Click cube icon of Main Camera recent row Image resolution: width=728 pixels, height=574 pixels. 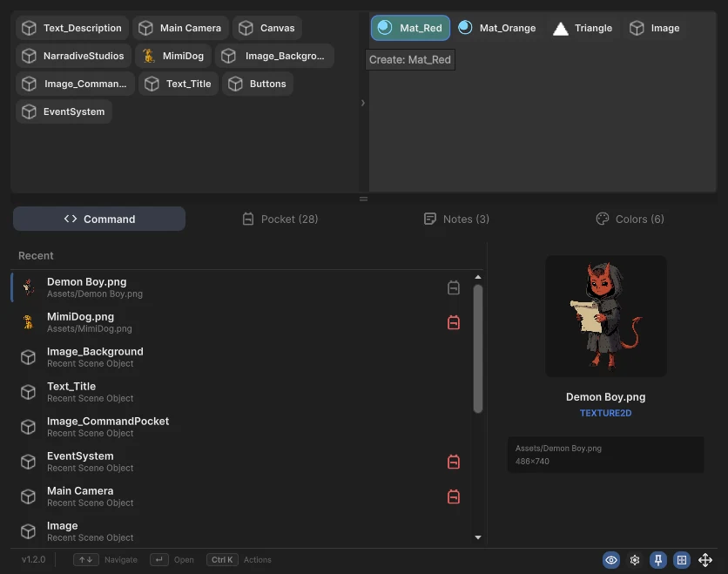tap(29, 496)
